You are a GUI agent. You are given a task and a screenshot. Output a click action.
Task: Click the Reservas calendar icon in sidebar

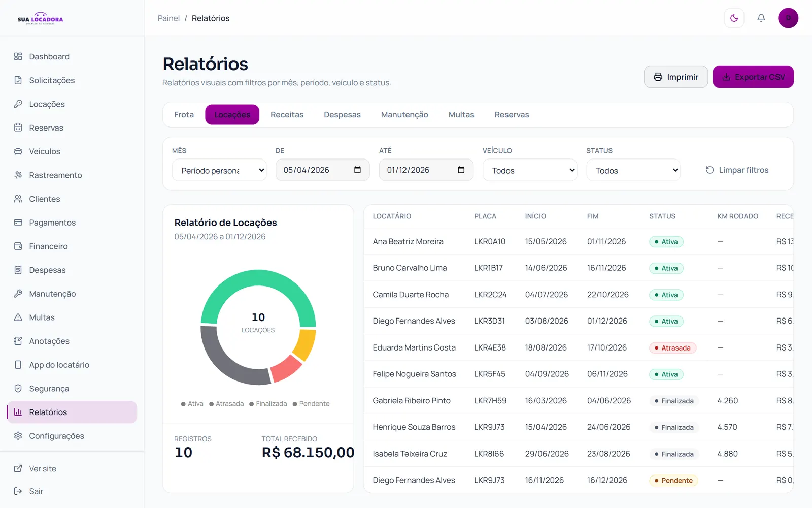(x=18, y=128)
